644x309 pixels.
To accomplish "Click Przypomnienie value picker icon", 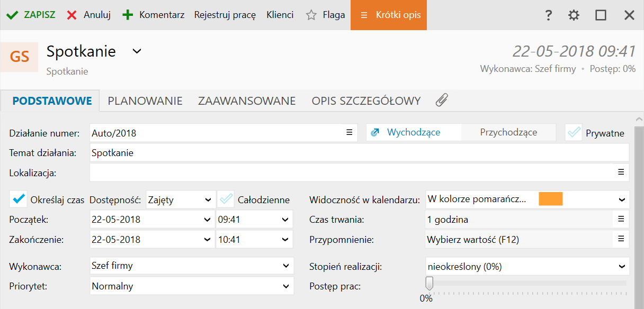I will tap(621, 239).
